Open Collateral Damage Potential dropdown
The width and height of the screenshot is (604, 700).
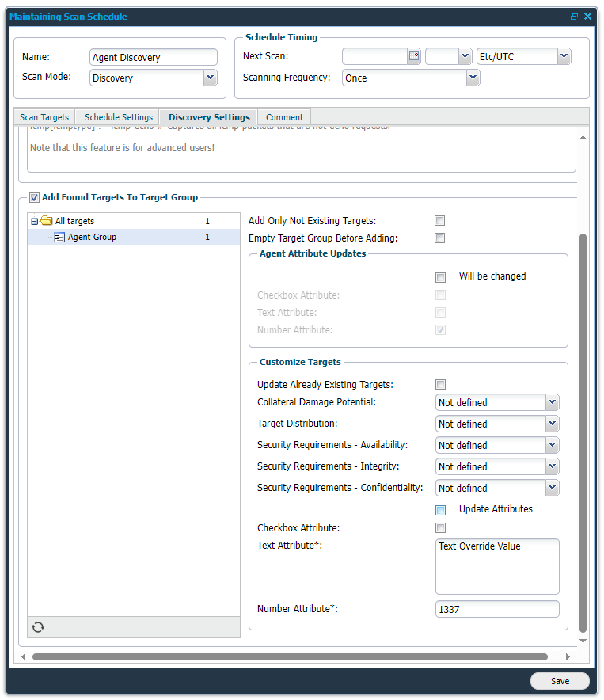coord(552,402)
